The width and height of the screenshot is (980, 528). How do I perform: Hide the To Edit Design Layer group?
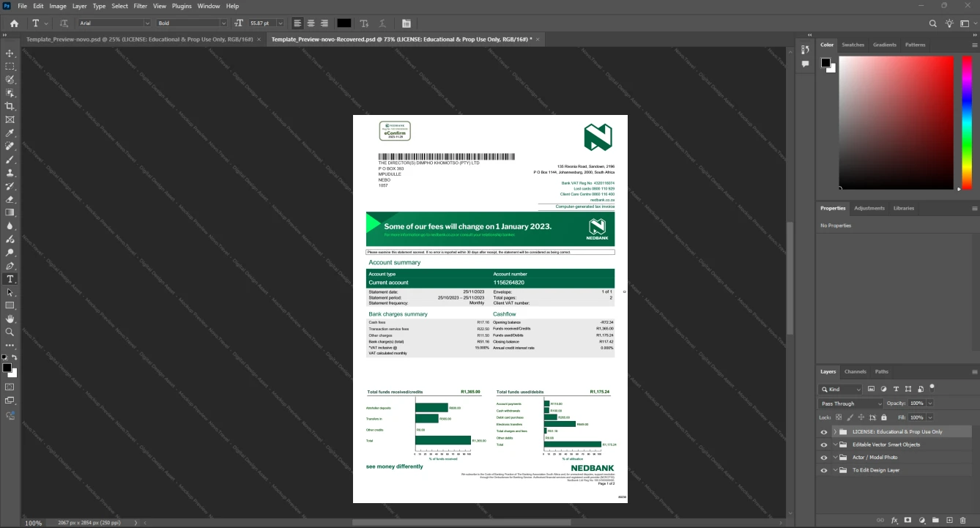point(824,470)
